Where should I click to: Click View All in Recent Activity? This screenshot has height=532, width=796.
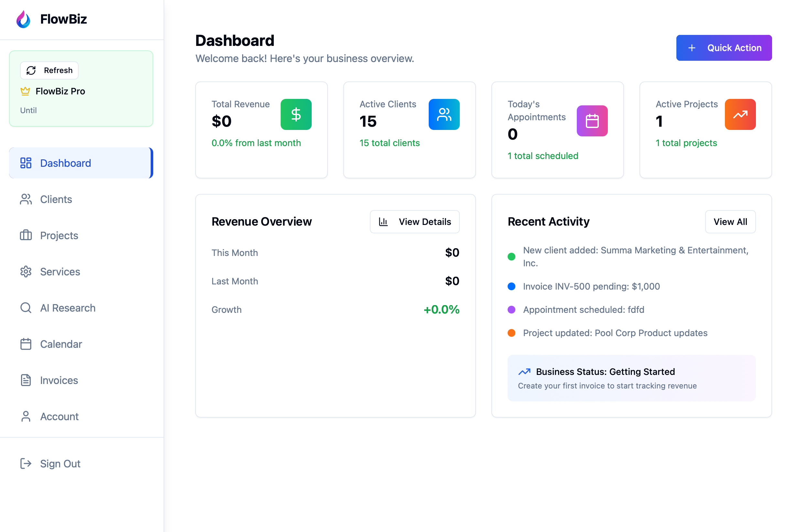pos(730,221)
